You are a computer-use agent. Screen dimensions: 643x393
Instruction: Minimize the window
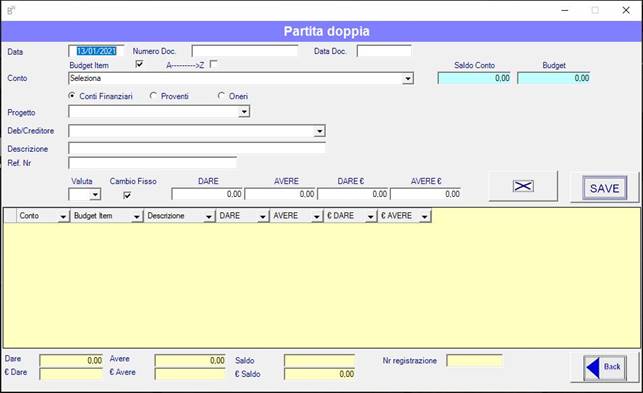[565, 10]
